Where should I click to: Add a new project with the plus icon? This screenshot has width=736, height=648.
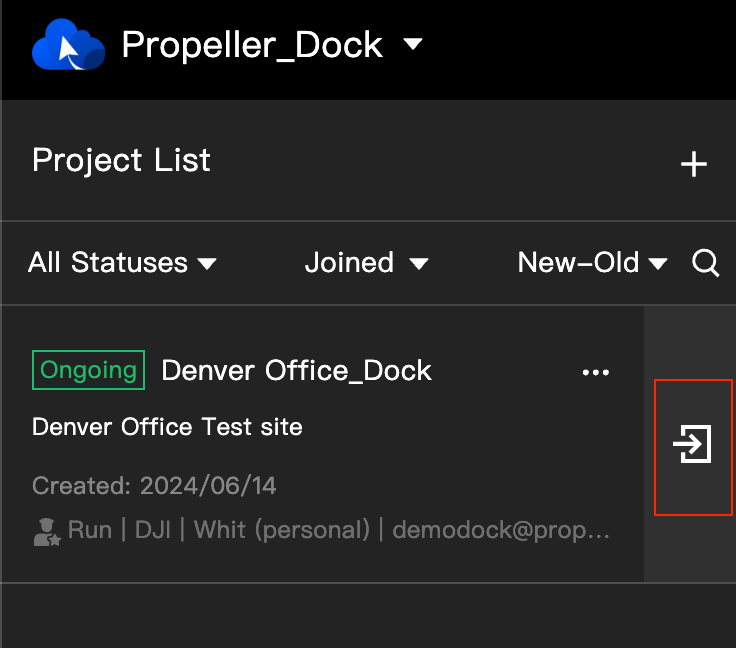point(694,164)
